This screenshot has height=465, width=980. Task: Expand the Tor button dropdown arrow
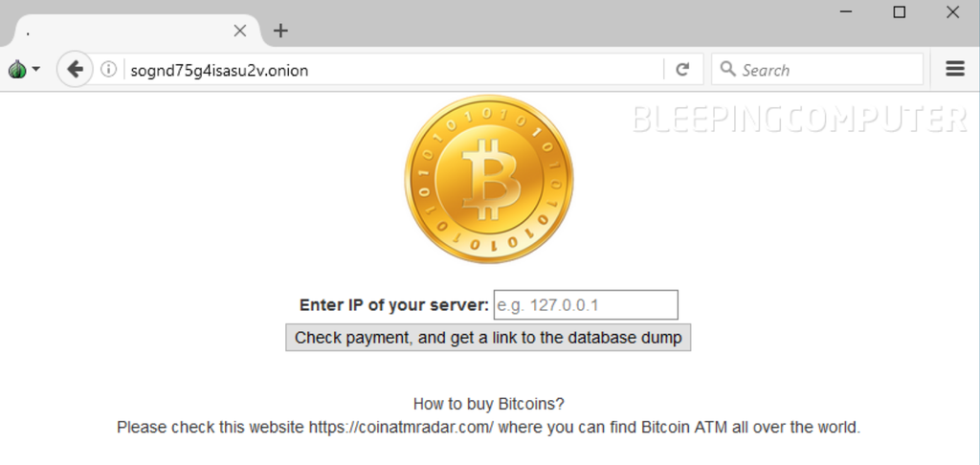coord(36,69)
